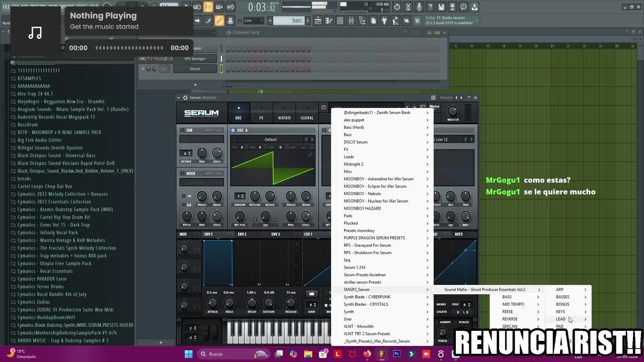Enable the SUB oscillator checkbox
Screen dimensions: 644x362
pos(183,130)
